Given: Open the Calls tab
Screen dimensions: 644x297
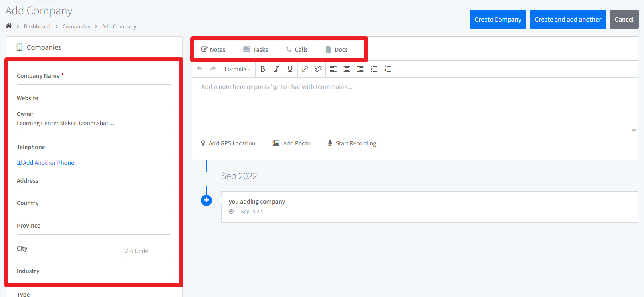Looking at the screenshot, I should tap(297, 50).
